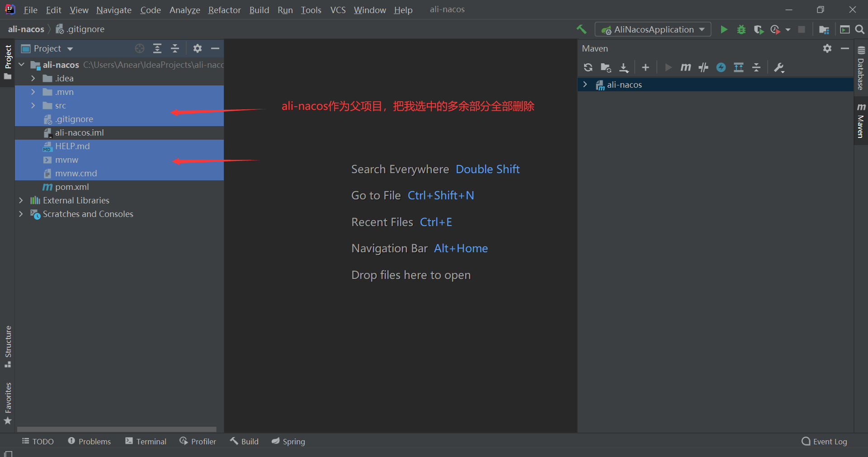Expand the .idea folder
This screenshot has height=457, width=868.
(x=33, y=78)
